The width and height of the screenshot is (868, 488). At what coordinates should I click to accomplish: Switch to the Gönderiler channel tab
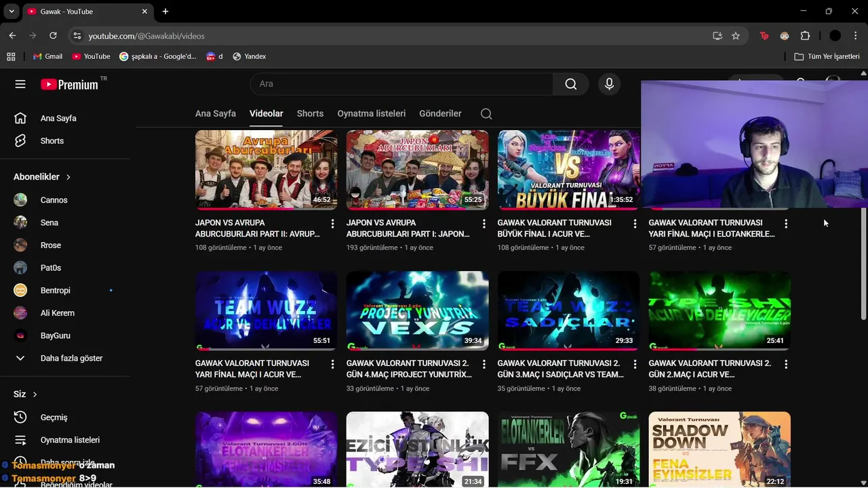pos(440,114)
